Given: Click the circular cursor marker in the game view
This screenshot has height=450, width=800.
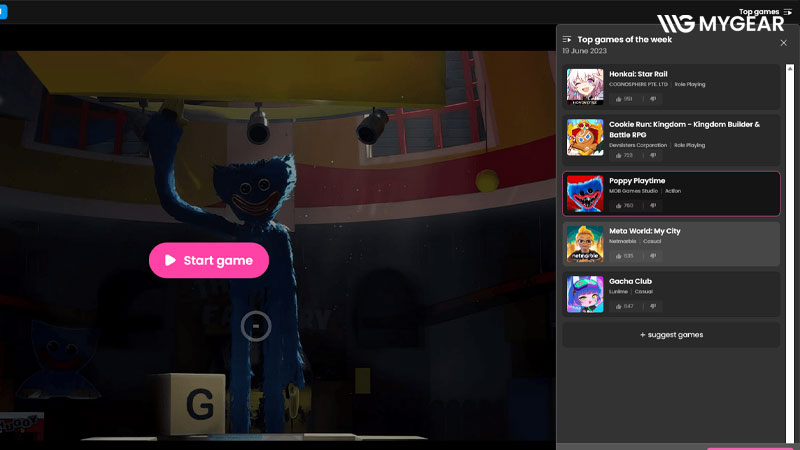Looking at the screenshot, I should [256, 326].
